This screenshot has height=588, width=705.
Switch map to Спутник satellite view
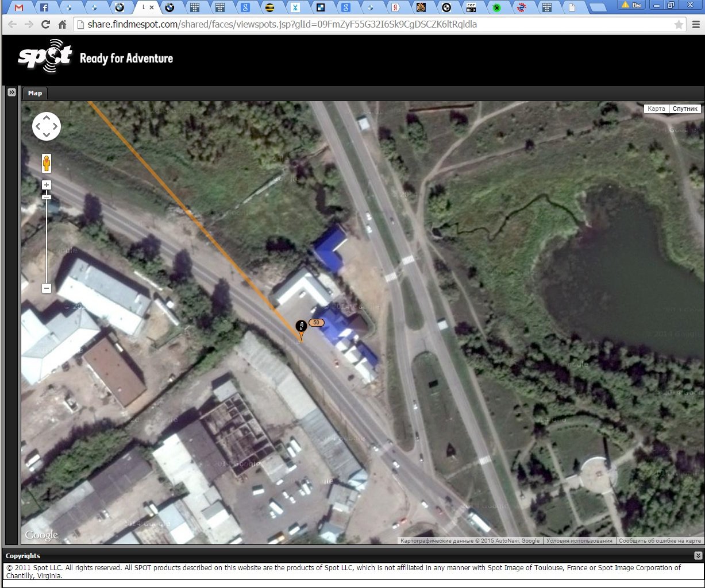(685, 109)
